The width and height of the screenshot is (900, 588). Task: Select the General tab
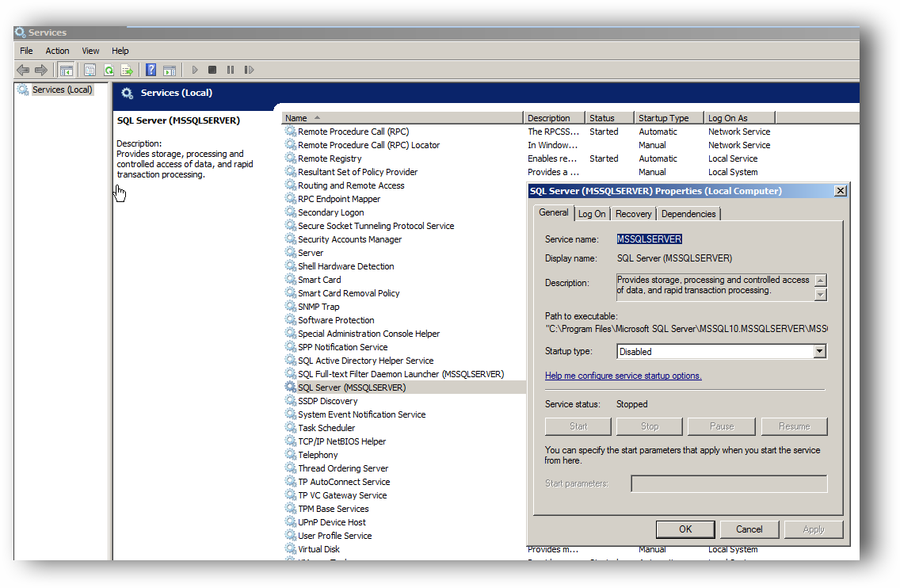[x=553, y=212]
